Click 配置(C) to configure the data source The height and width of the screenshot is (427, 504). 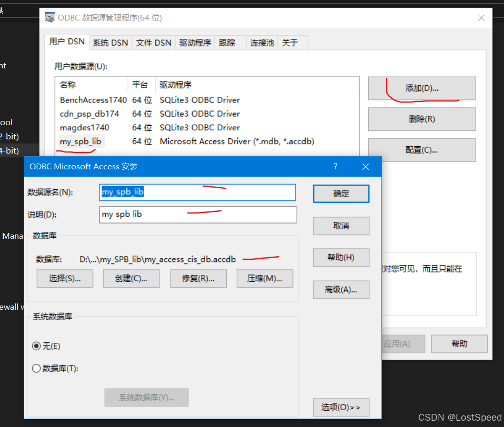tap(421, 150)
